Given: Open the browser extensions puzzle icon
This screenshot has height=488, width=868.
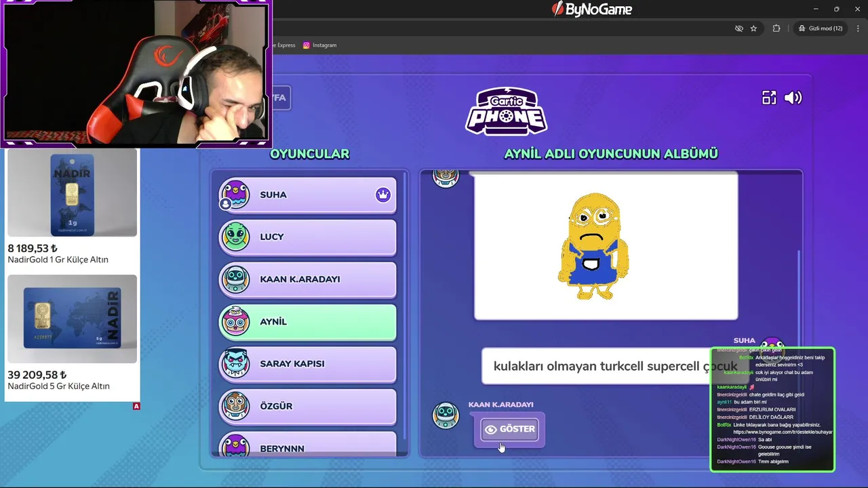Looking at the screenshot, I should click(776, 28).
